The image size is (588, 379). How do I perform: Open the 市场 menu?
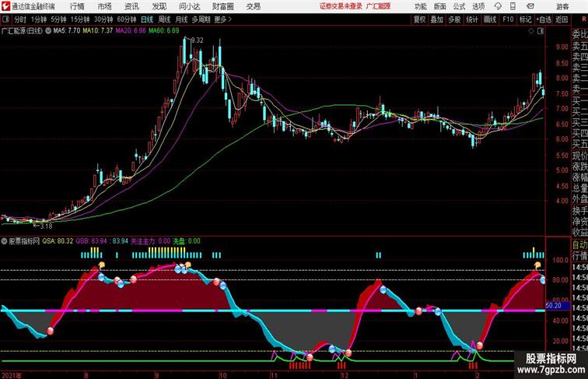click(105, 6)
